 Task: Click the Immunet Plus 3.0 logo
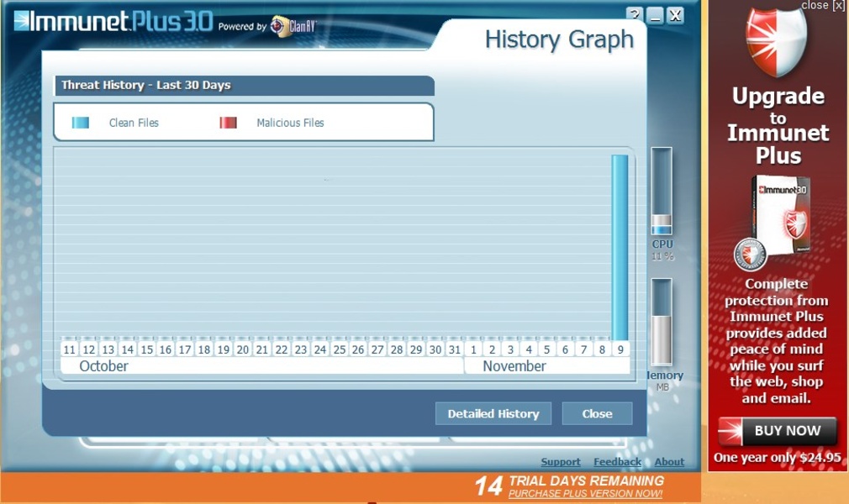pos(113,22)
